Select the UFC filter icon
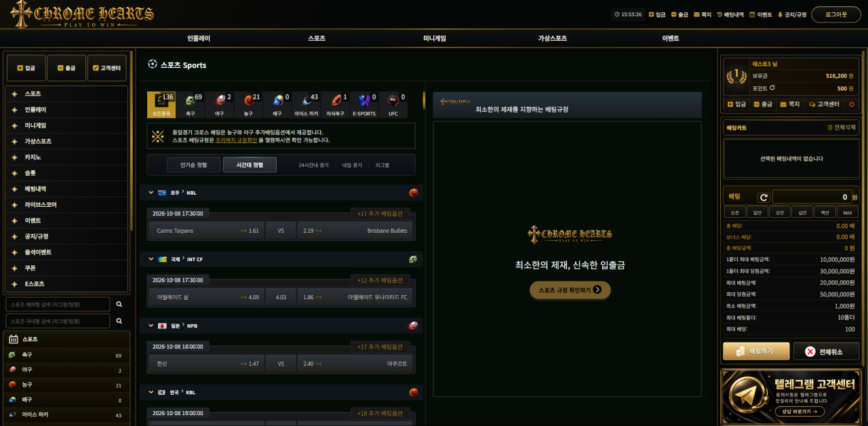The image size is (868, 426). pos(393,105)
